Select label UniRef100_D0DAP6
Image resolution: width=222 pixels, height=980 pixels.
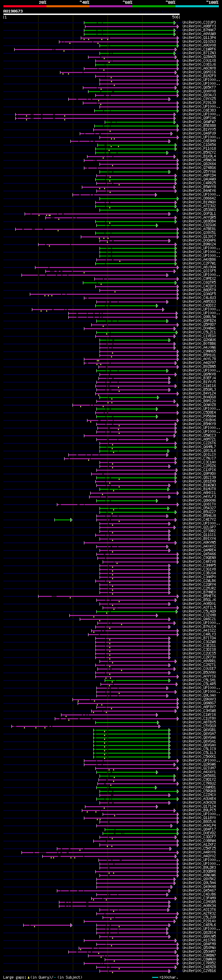(x=199, y=241)
